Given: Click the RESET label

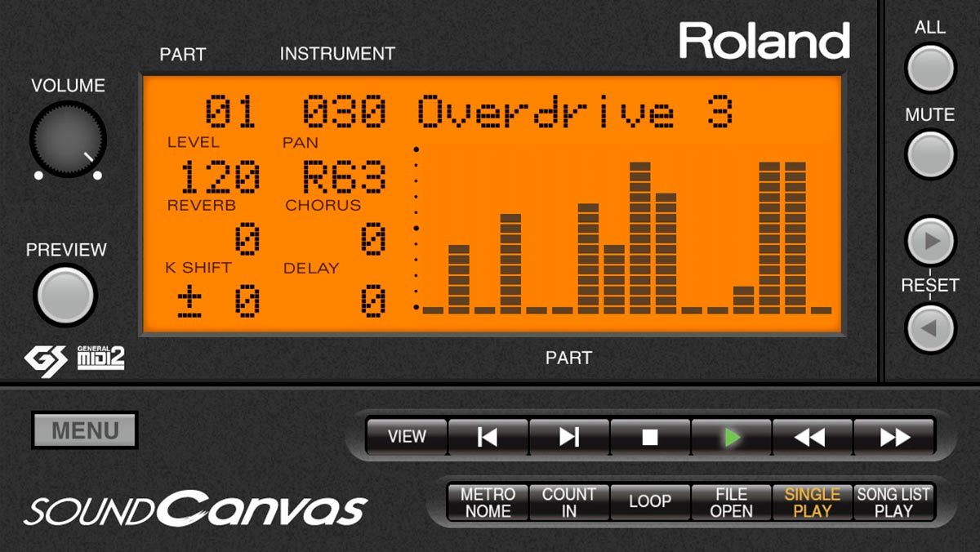Looking at the screenshot, I should point(930,286).
